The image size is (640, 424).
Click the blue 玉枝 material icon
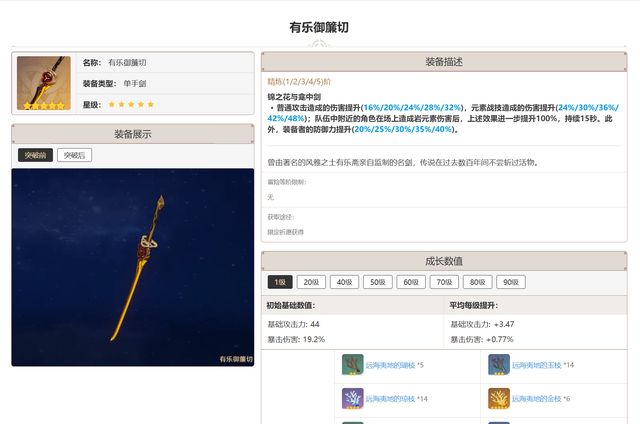pyautogui.click(x=499, y=364)
